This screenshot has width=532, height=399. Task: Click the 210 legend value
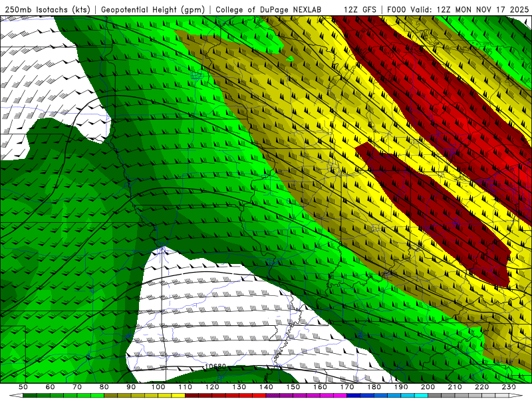pyautogui.click(x=455, y=387)
